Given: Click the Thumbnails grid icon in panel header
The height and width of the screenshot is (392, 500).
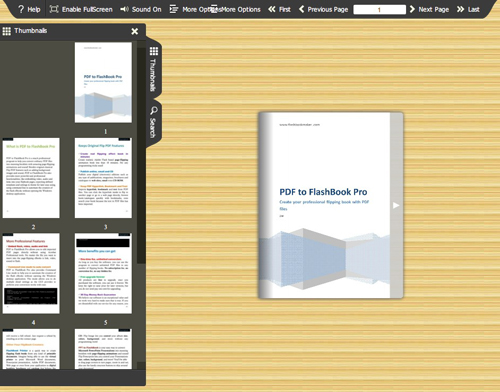Looking at the screenshot, I should (7, 31).
